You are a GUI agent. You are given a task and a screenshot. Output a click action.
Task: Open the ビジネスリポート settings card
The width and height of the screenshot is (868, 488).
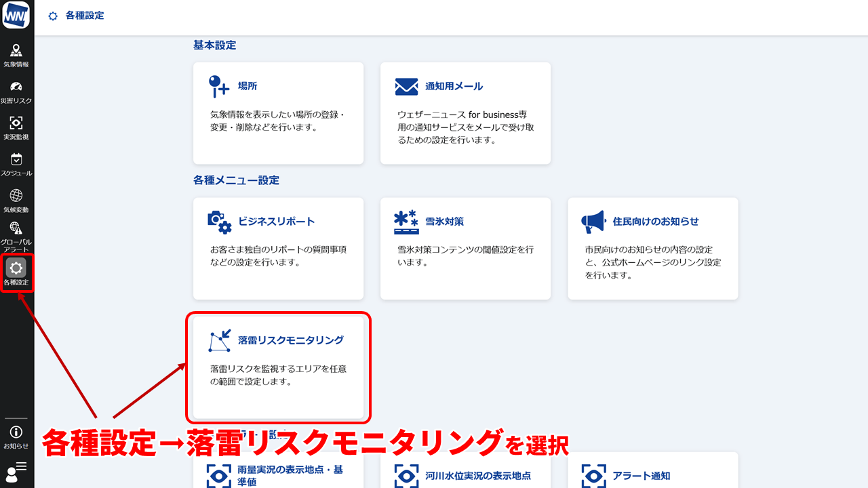[278, 248]
